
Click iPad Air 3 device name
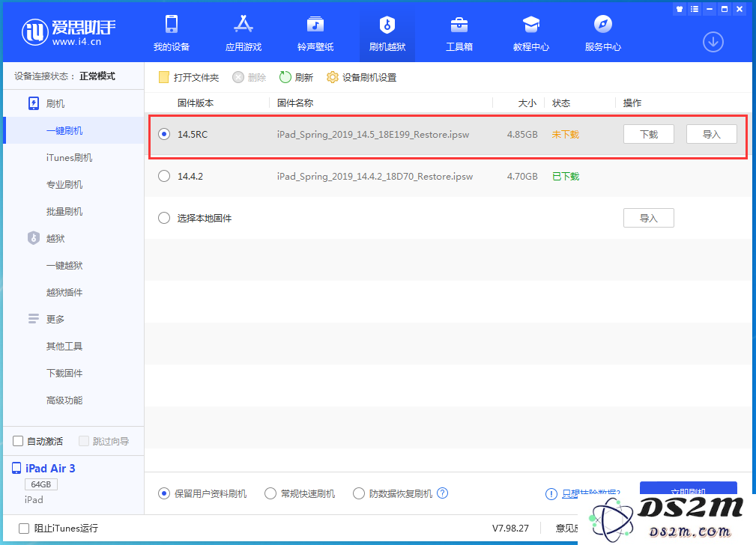[x=50, y=469]
